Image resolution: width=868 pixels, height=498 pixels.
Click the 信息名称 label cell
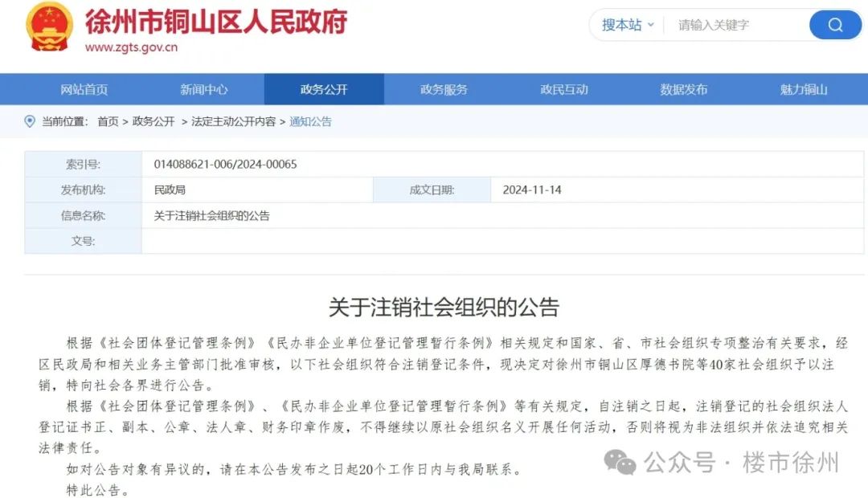[x=83, y=216]
